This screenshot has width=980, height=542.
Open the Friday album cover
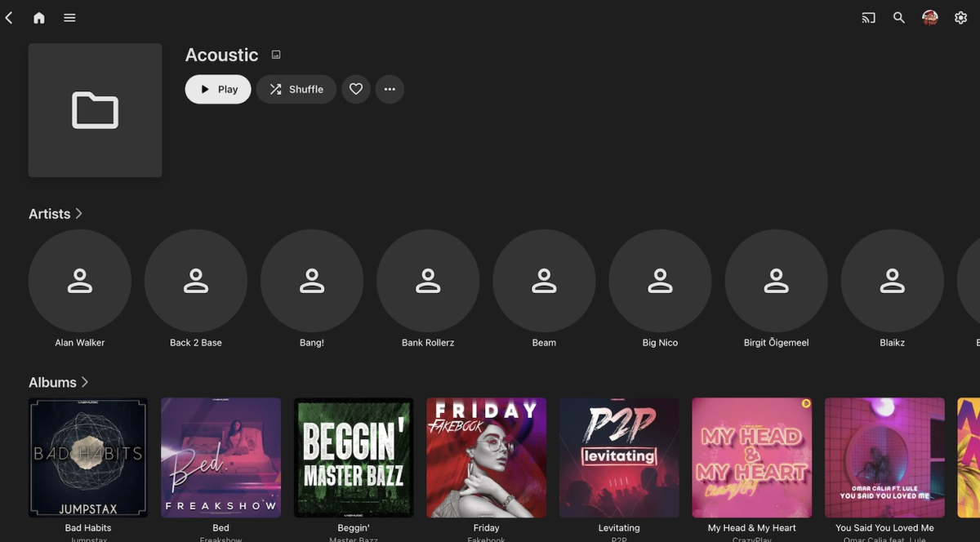point(486,458)
